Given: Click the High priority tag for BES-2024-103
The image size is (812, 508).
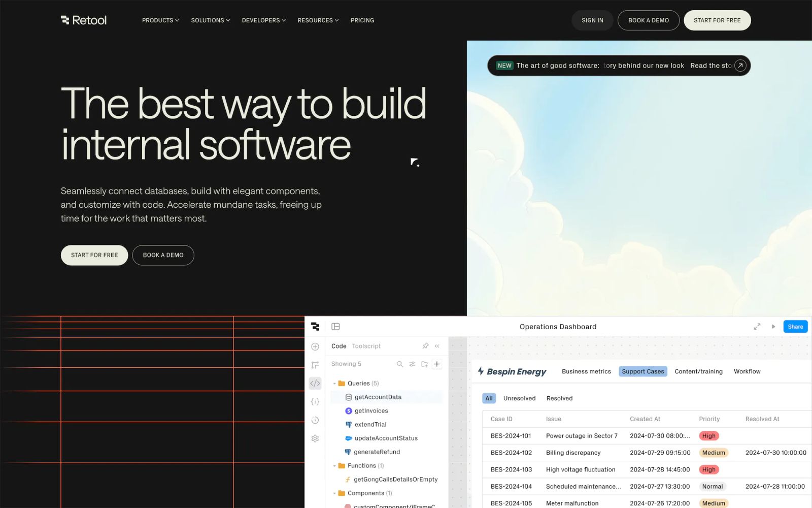Looking at the screenshot, I should click(x=708, y=469).
